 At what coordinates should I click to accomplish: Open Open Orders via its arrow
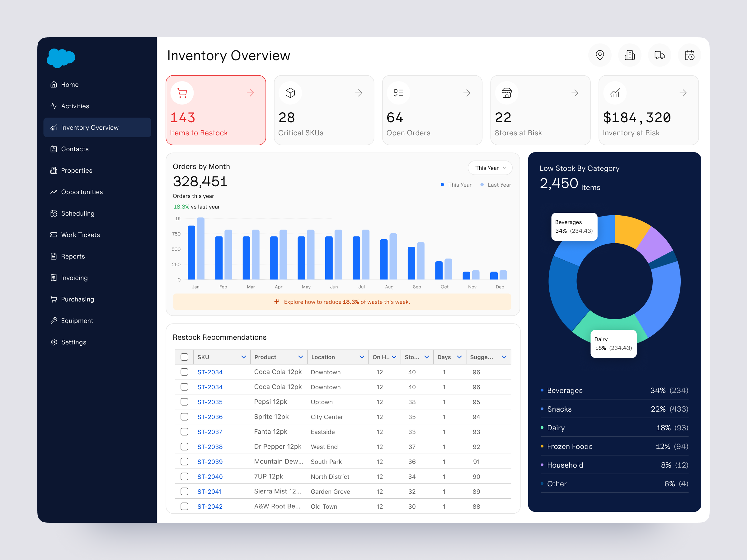(467, 93)
